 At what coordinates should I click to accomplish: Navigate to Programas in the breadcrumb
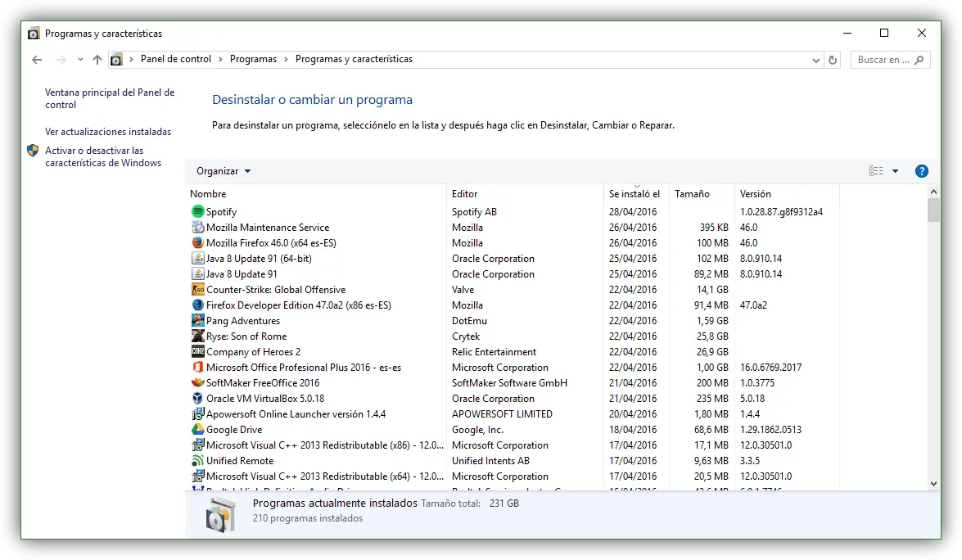pos(253,58)
